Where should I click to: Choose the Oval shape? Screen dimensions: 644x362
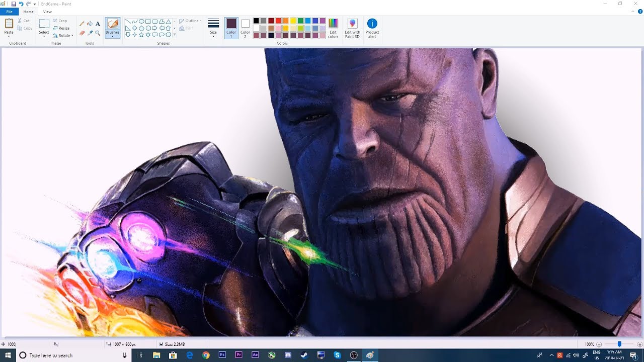pos(141,22)
